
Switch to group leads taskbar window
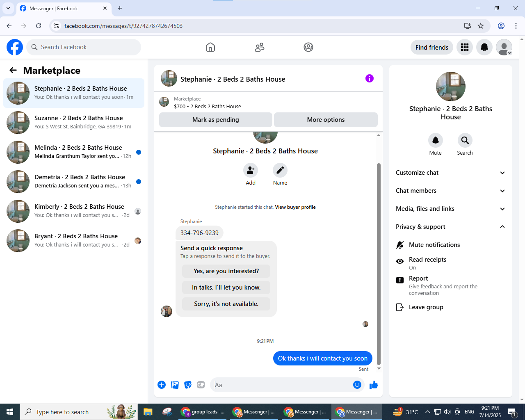coord(203,412)
